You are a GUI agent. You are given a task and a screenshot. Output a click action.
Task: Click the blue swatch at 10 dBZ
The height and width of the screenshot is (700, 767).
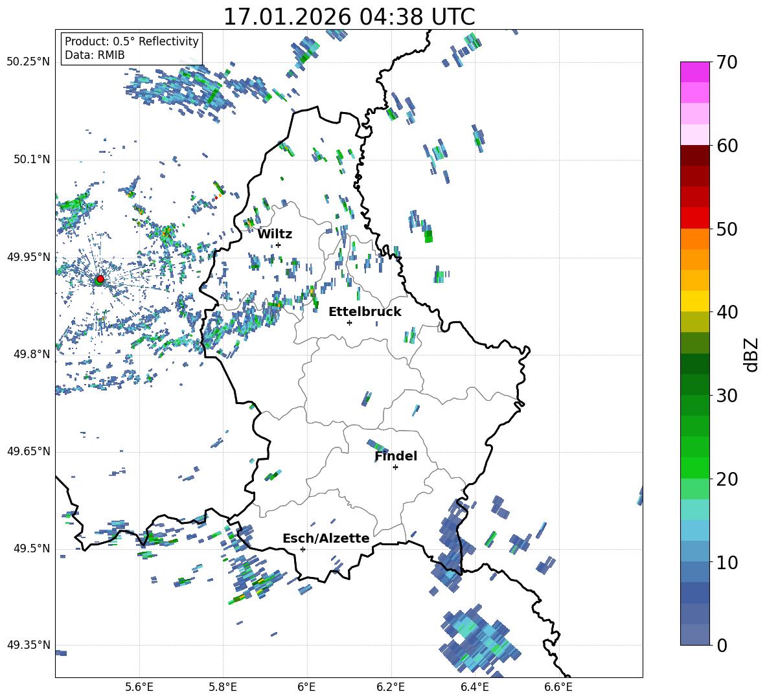coord(694,551)
